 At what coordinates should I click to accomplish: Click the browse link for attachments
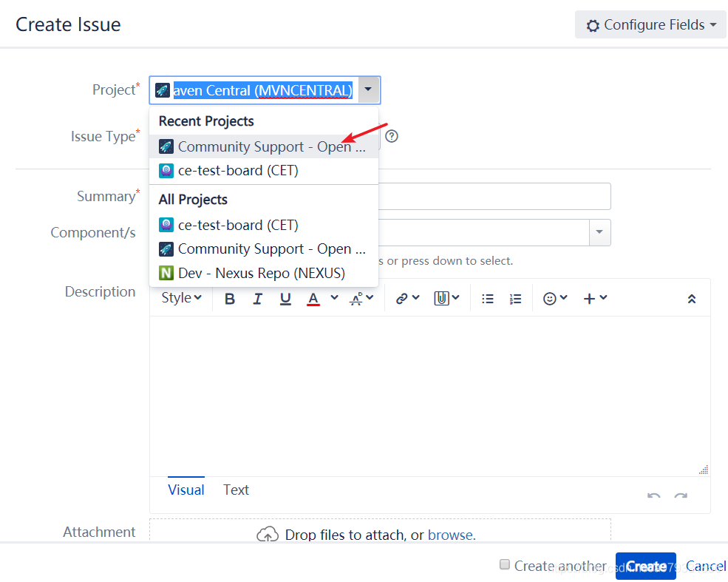click(450, 535)
